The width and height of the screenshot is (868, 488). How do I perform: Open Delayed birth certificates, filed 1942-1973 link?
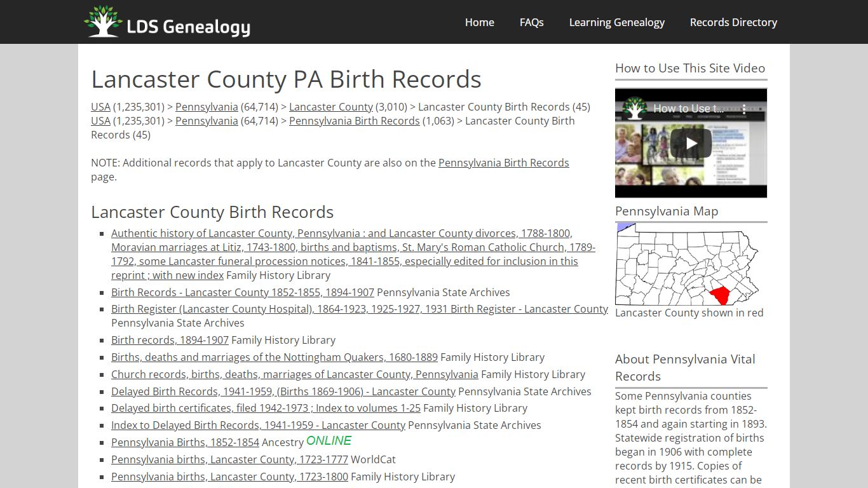click(266, 408)
